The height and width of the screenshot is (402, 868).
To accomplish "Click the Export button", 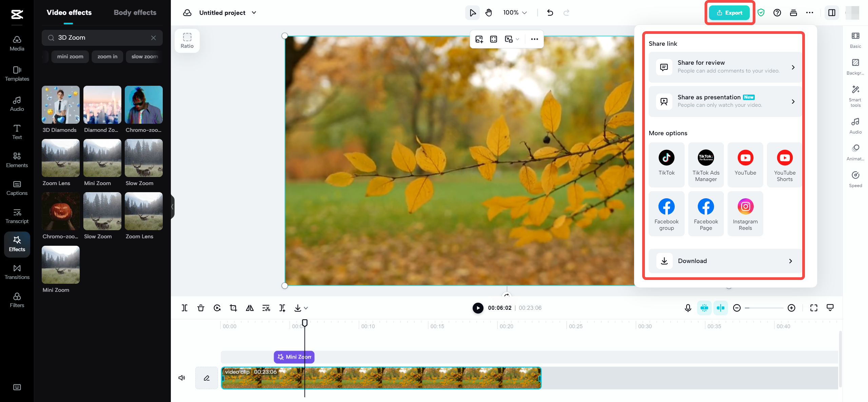I will (x=729, y=13).
